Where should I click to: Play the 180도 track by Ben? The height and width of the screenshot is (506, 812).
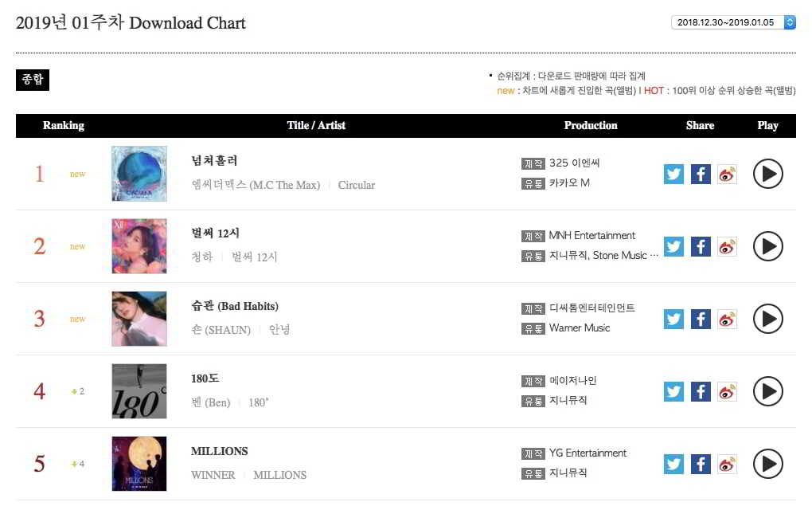point(767,391)
